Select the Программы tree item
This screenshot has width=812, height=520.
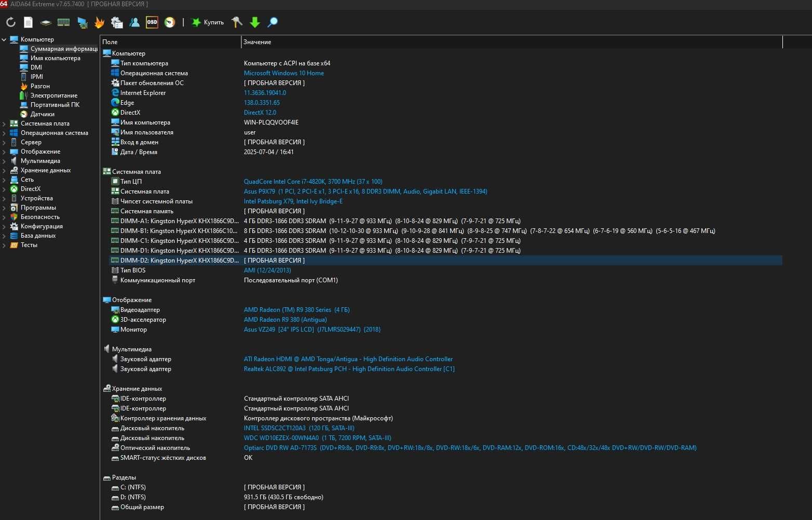point(33,208)
